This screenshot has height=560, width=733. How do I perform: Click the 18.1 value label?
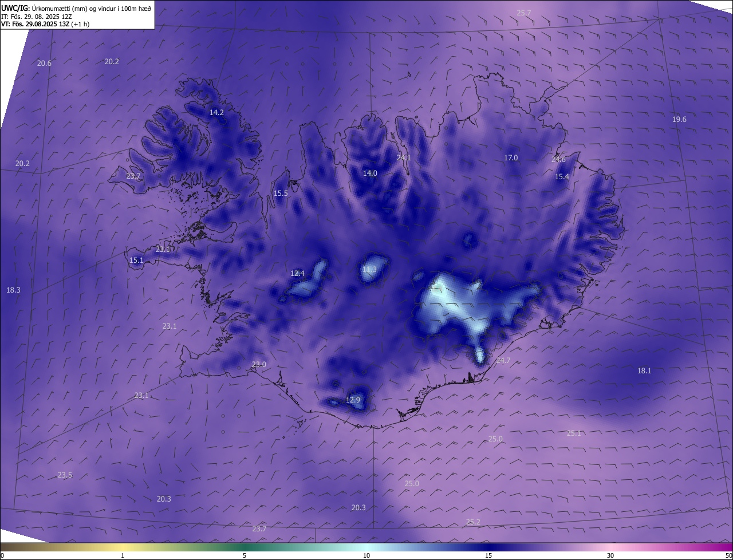tap(644, 370)
